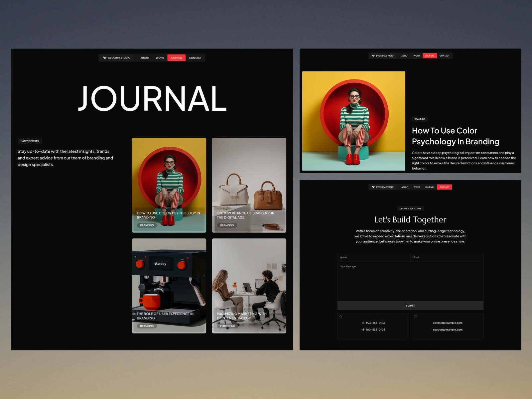Screen dimensions: 532x399
Task: Focus the Email input field
Action: pos(447,257)
